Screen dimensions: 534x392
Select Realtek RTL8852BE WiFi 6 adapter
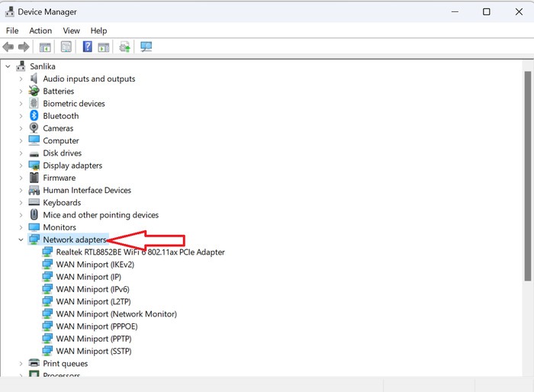(x=140, y=252)
